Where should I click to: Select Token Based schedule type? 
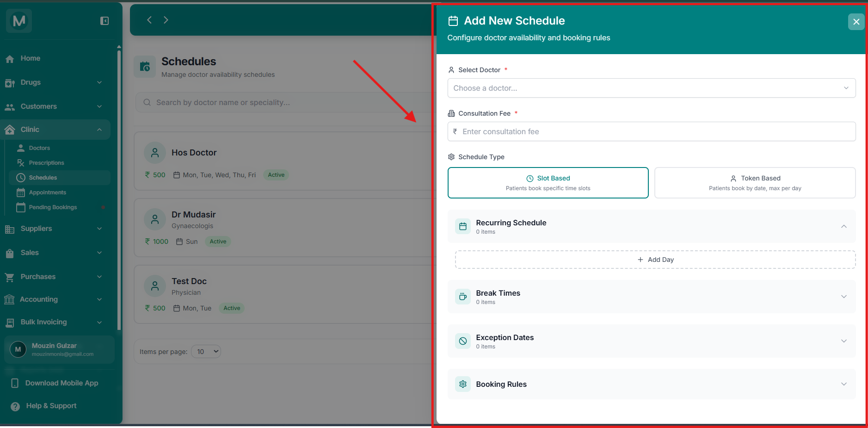(x=755, y=183)
